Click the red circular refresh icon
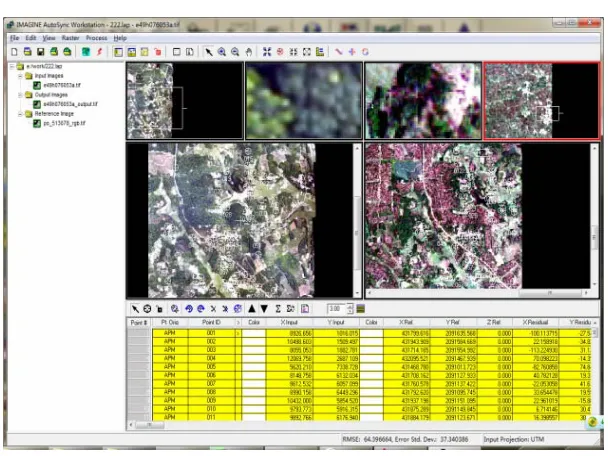 [365, 52]
